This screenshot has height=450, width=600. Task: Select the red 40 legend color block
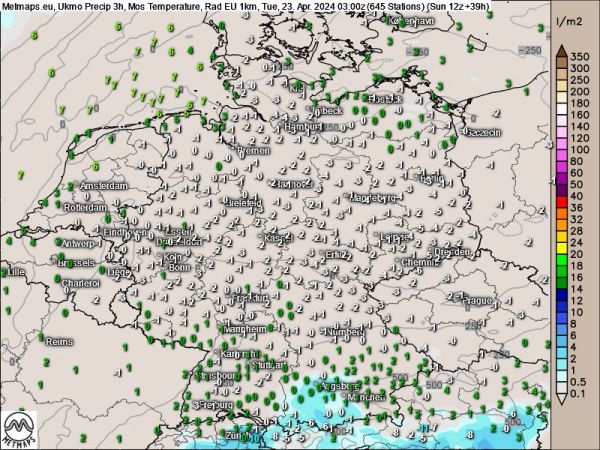click(x=564, y=200)
